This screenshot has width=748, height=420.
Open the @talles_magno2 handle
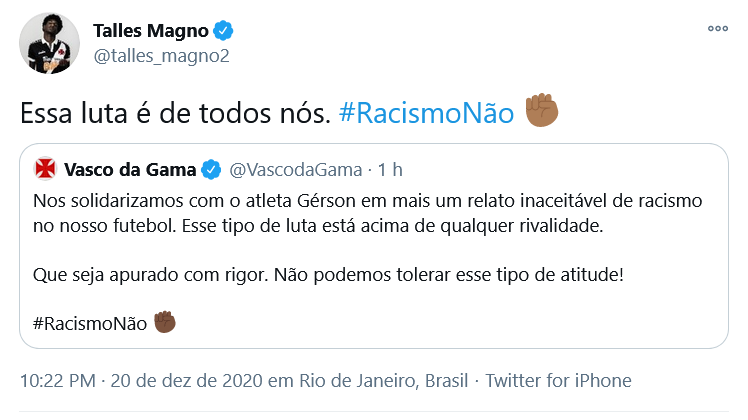pos(161,55)
